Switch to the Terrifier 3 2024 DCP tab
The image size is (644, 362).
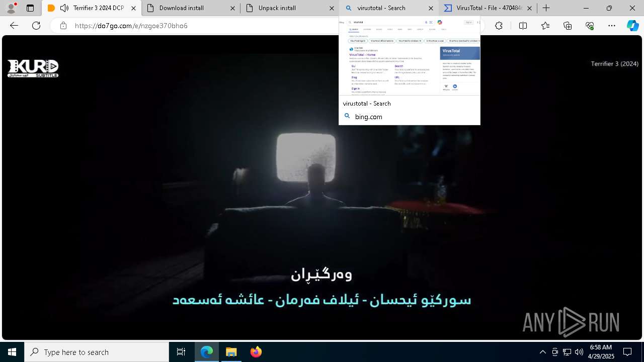(x=91, y=8)
